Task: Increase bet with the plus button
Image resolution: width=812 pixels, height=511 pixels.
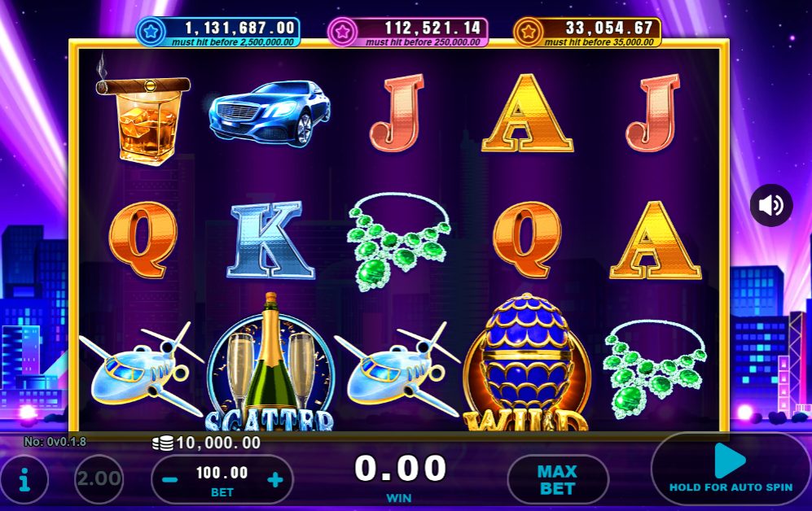Action: (275, 480)
